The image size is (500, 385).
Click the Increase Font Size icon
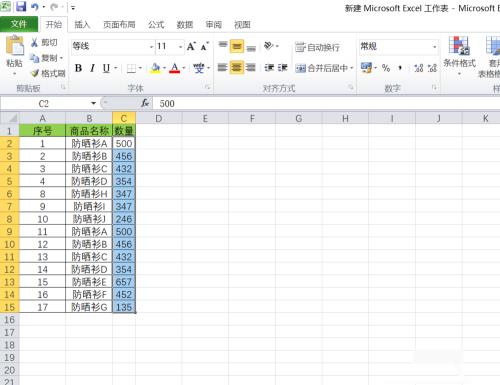click(191, 46)
